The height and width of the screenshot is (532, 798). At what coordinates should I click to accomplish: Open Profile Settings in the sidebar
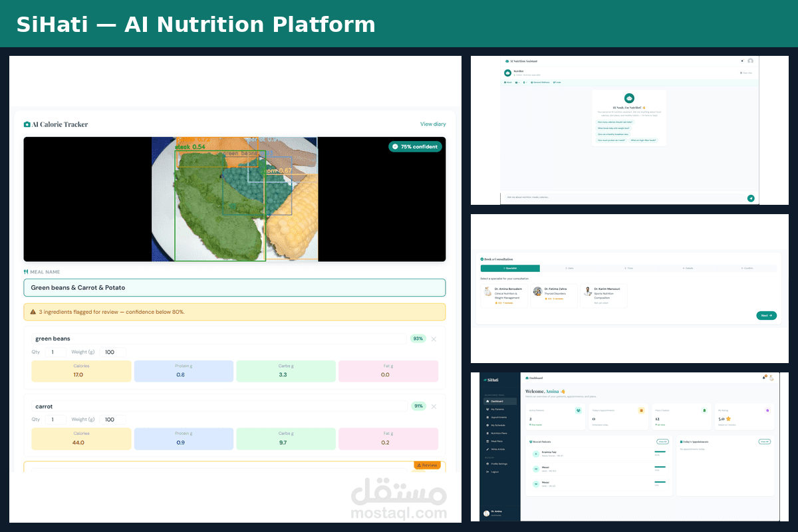(500, 464)
